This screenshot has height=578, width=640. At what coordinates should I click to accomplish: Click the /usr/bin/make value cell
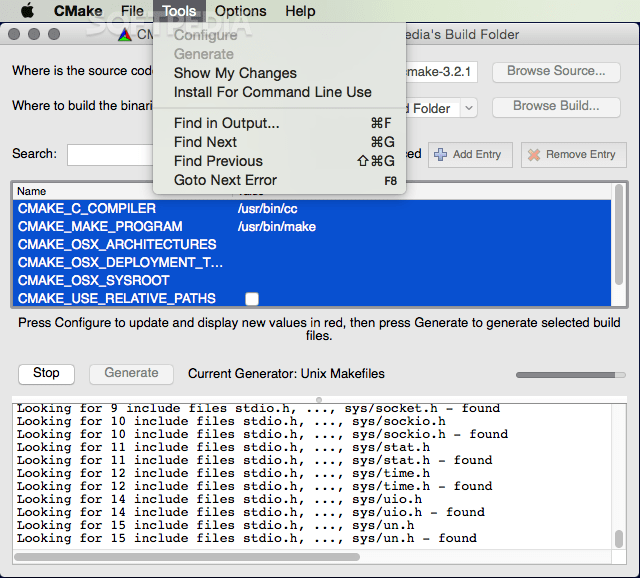(277, 227)
